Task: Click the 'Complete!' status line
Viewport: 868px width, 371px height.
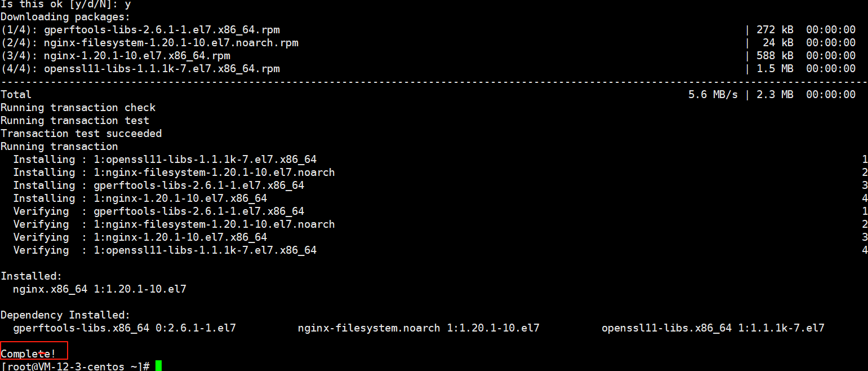Action: click(x=29, y=354)
